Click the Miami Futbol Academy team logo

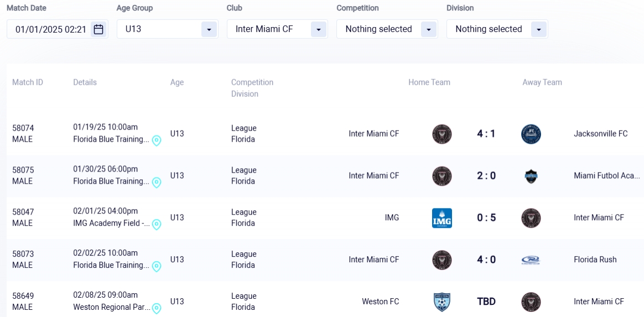click(x=531, y=176)
